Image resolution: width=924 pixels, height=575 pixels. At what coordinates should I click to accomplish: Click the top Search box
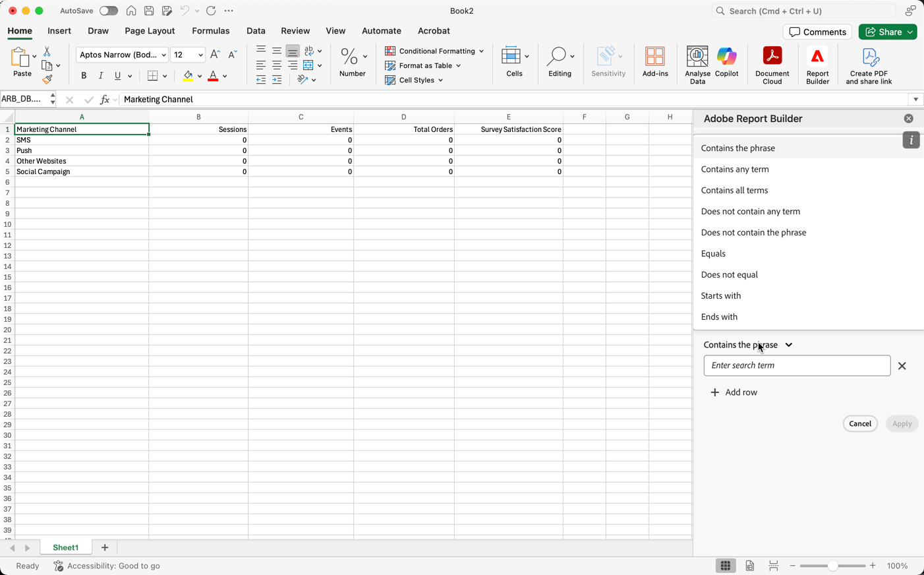coord(803,11)
